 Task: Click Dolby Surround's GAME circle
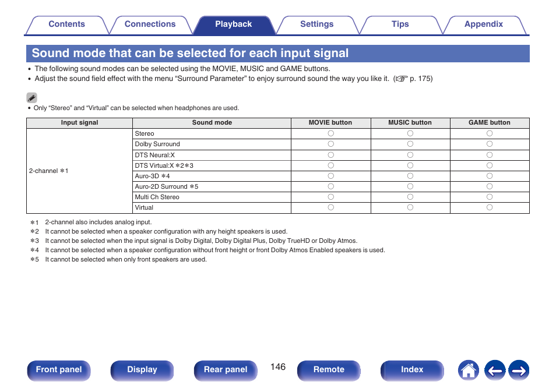[490, 144]
